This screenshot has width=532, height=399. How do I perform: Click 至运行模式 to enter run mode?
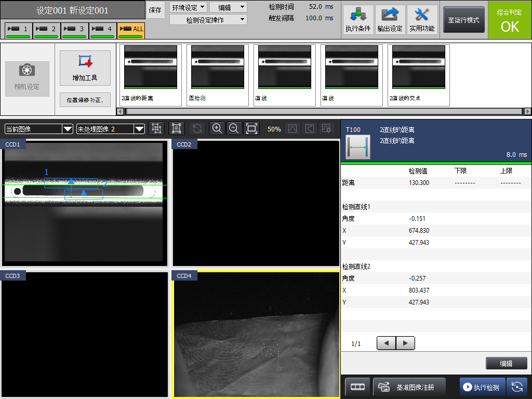click(463, 20)
